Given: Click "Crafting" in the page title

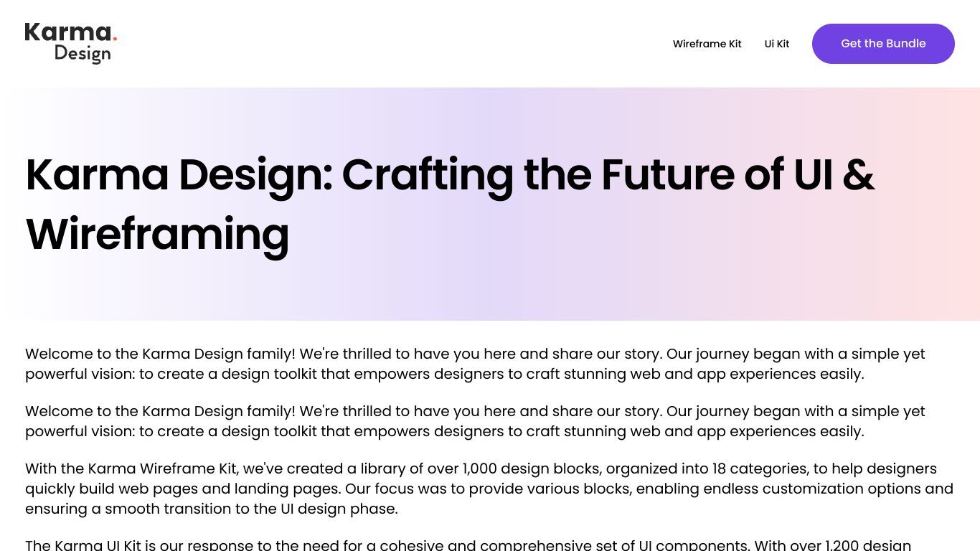Looking at the screenshot, I should tap(427, 176).
